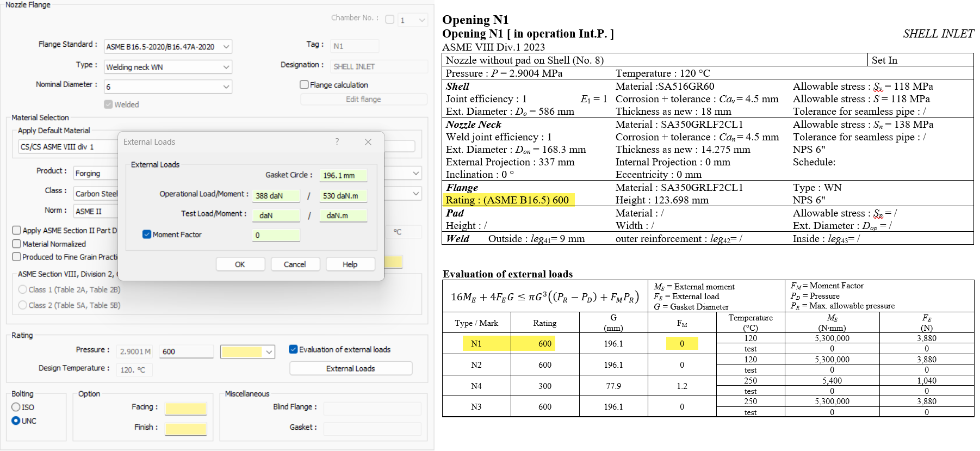The image size is (980, 451).
Task: Check Produced to Fine Grain Practice
Action: [x=17, y=257]
